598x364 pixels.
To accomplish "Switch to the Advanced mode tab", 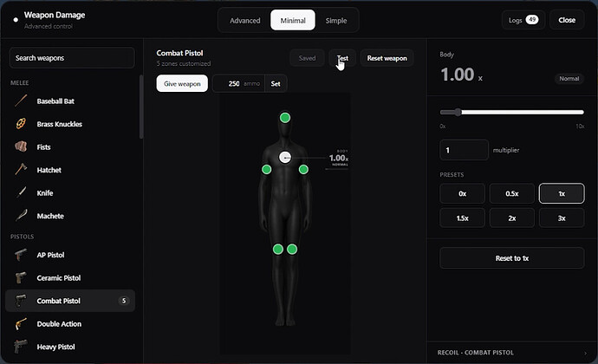I will click(245, 20).
